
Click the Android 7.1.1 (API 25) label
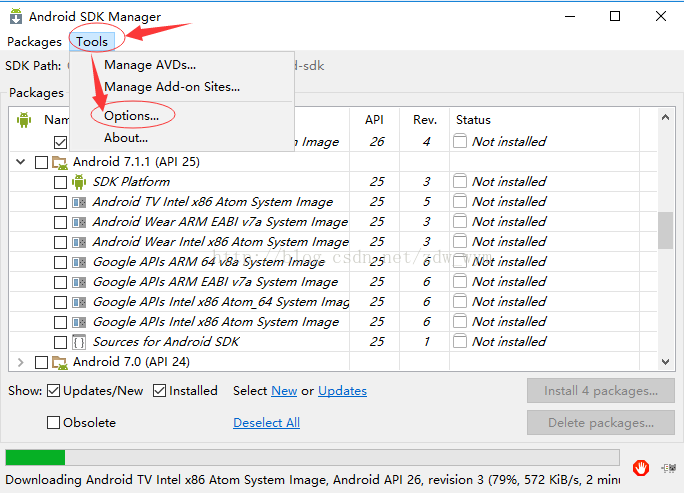pyautogui.click(x=136, y=162)
